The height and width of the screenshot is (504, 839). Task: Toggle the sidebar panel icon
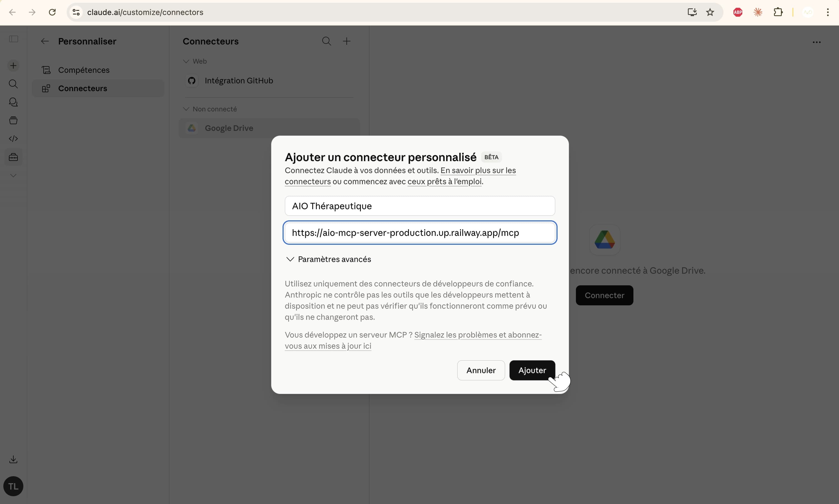[x=14, y=39]
